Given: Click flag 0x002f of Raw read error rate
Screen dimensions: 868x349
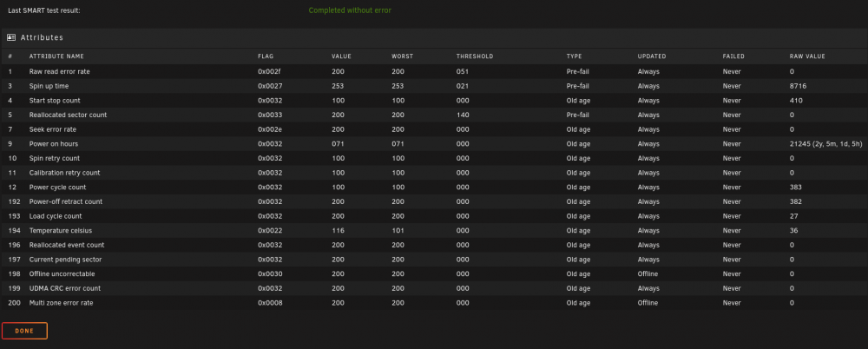Looking at the screenshot, I should point(270,71).
